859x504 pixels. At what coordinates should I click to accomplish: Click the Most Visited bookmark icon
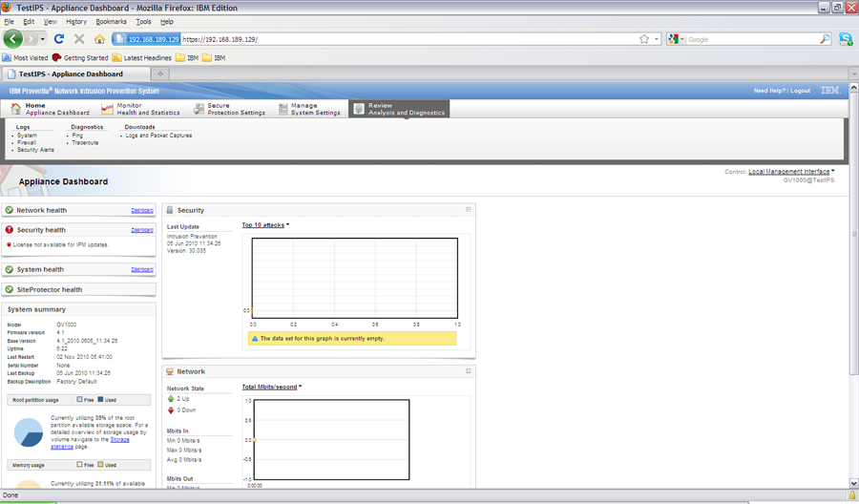(x=7, y=57)
